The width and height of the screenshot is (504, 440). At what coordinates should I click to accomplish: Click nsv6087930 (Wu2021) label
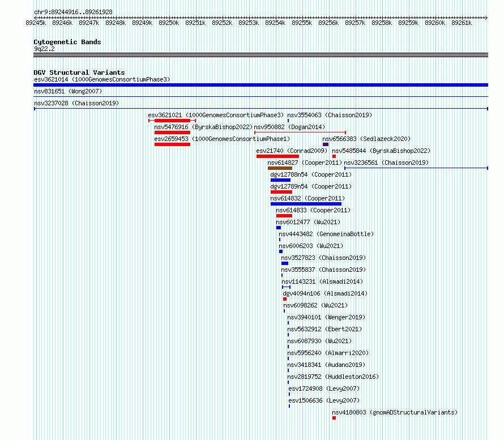click(x=319, y=341)
